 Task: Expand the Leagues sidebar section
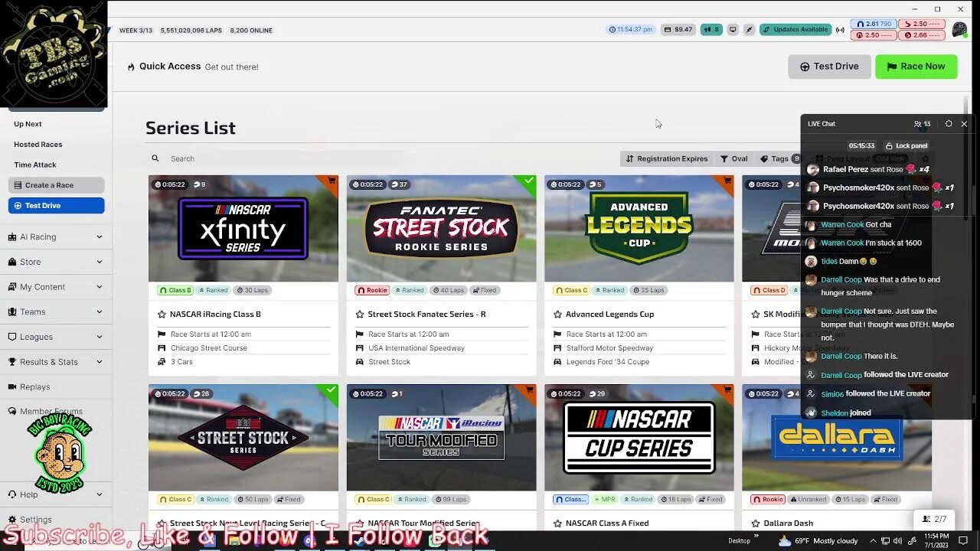[55, 337]
